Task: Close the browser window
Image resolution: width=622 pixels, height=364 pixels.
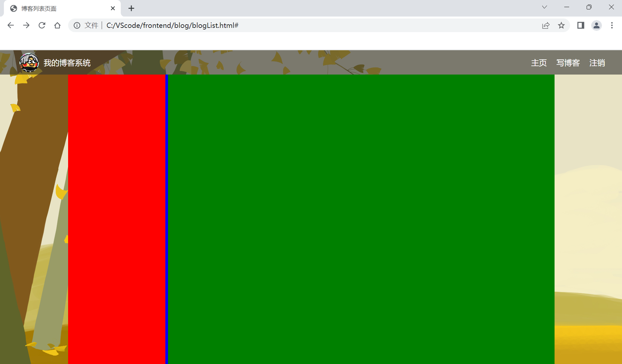Action: [x=611, y=7]
